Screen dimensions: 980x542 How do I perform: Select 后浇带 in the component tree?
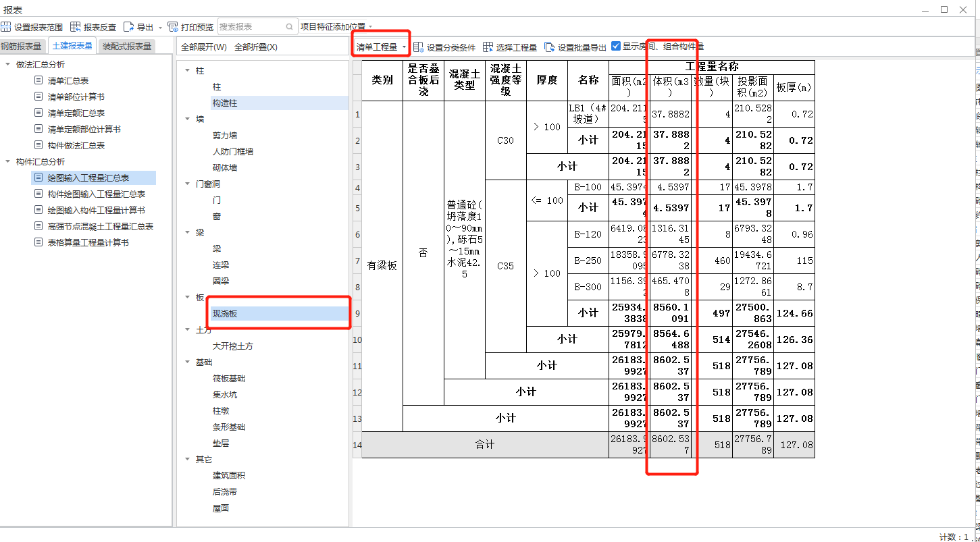tap(225, 492)
